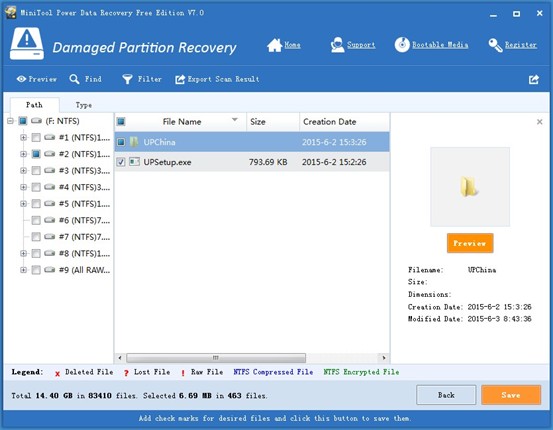Open the Support link

click(361, 45)
